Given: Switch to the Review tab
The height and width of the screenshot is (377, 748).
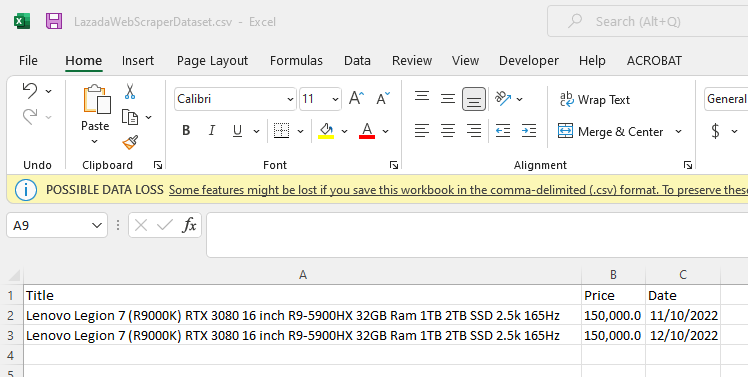Looking at the screenshot, I should click(412, 61).
